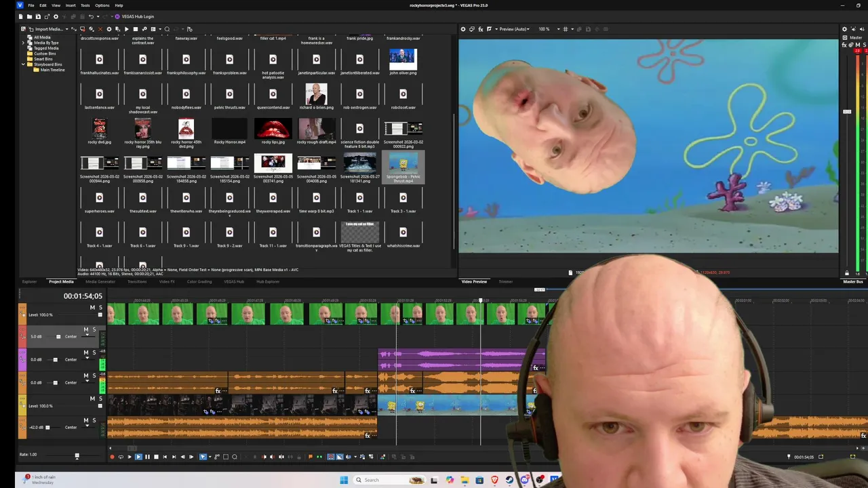Viewport: 868px width, 488px height.
Task: Open Master FX on the master bus
Action: (x=844, y=45)
